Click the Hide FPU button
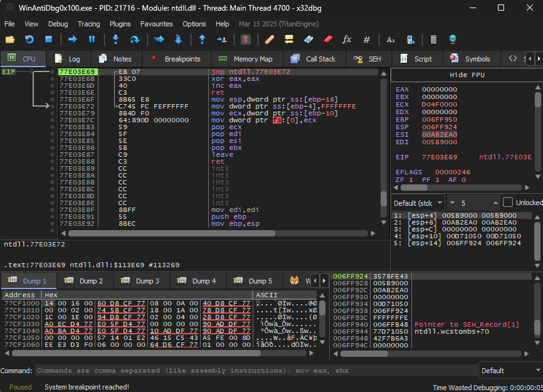The image size is (543, 392). [467, 75]
